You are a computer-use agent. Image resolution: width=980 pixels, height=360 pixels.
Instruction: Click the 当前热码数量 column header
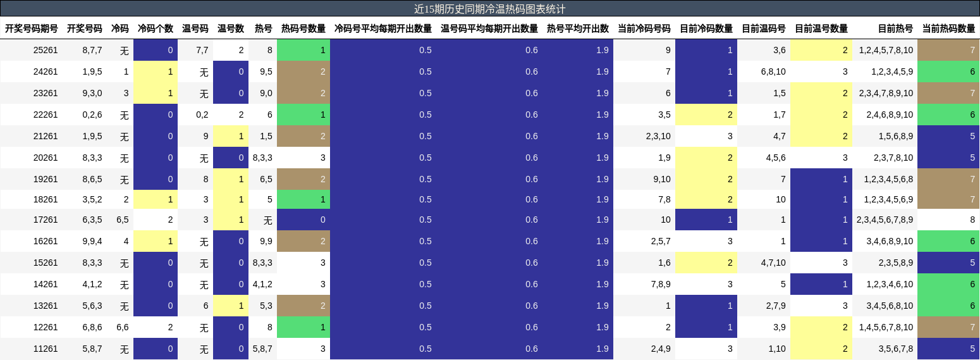point(949,28)
